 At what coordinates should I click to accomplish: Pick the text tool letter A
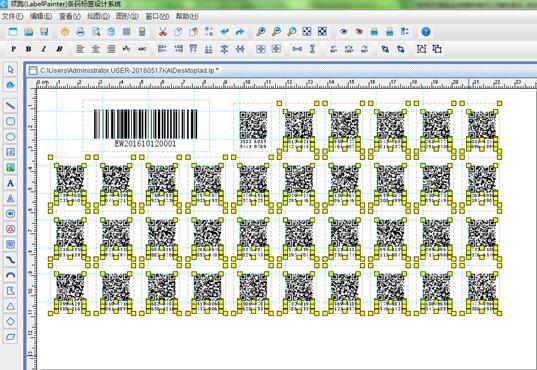click(11, 183)
